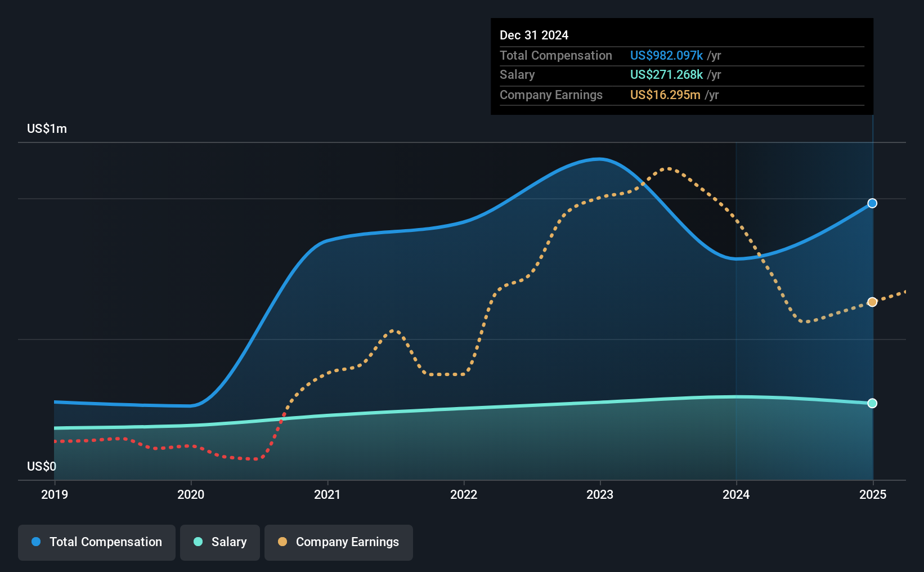Select the 2023 x-axis label
This screenshot has height=572, width=924.
tap(600, 494)
